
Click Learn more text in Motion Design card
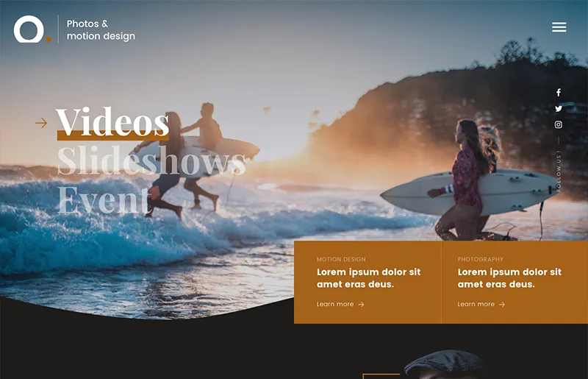coord(335,305)
